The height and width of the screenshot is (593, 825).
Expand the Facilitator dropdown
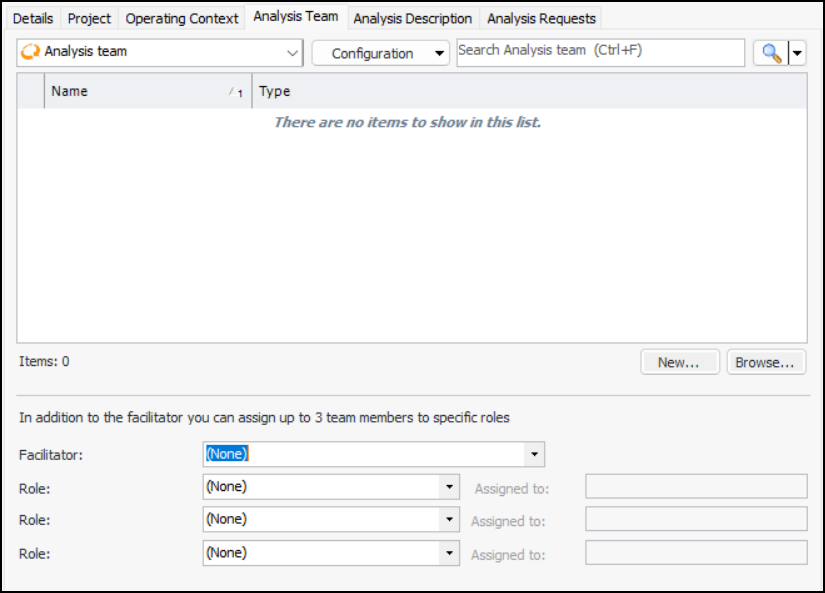[535, 455]
